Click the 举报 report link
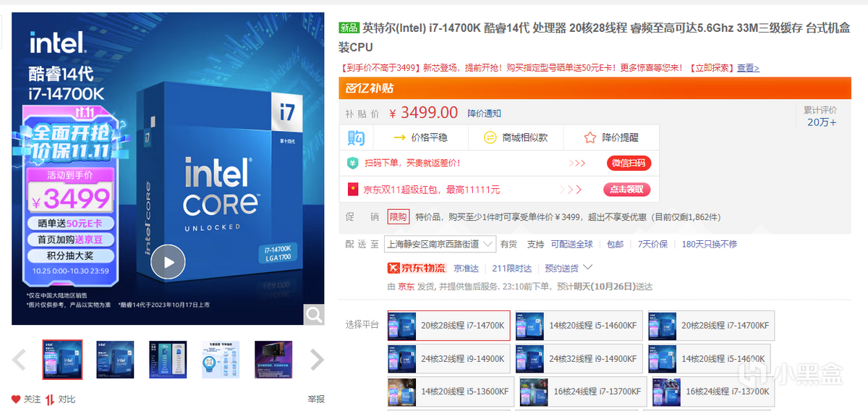The image size is (868, 411). (316, 399)
